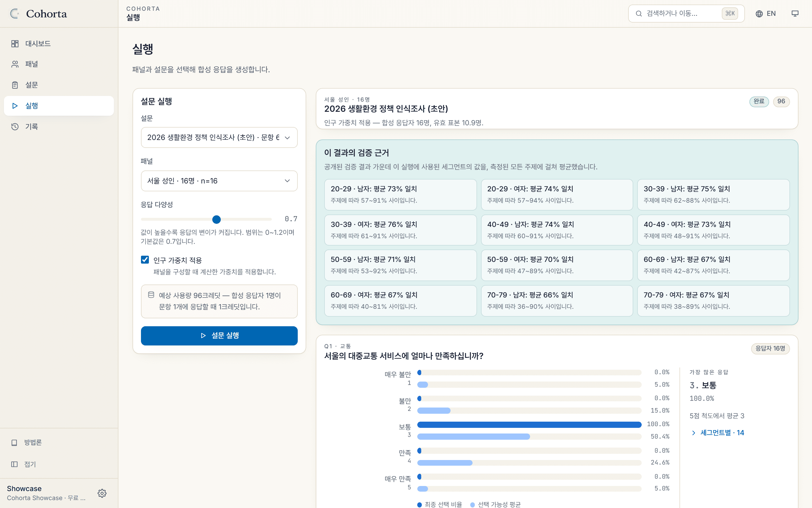Go to 패널 menu item
The image size is (812, 508).
tap(59, 64)
